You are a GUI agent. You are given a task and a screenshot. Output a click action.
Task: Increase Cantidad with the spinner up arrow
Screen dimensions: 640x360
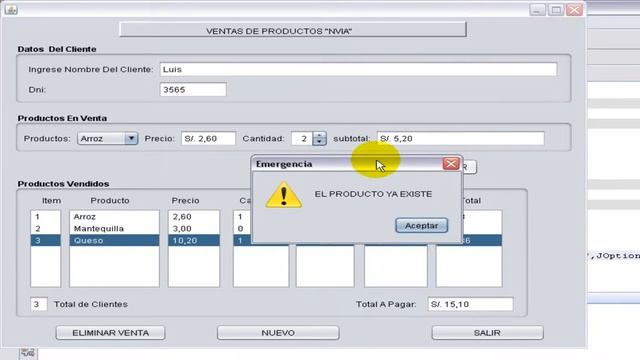319,135
